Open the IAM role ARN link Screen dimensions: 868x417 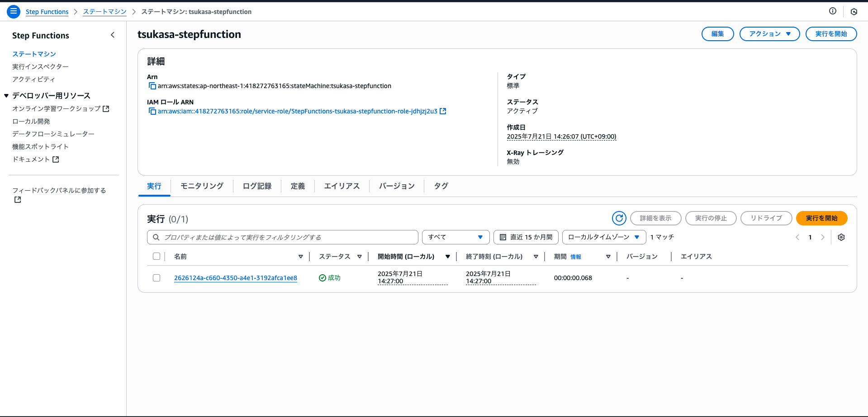click(298, 111)
